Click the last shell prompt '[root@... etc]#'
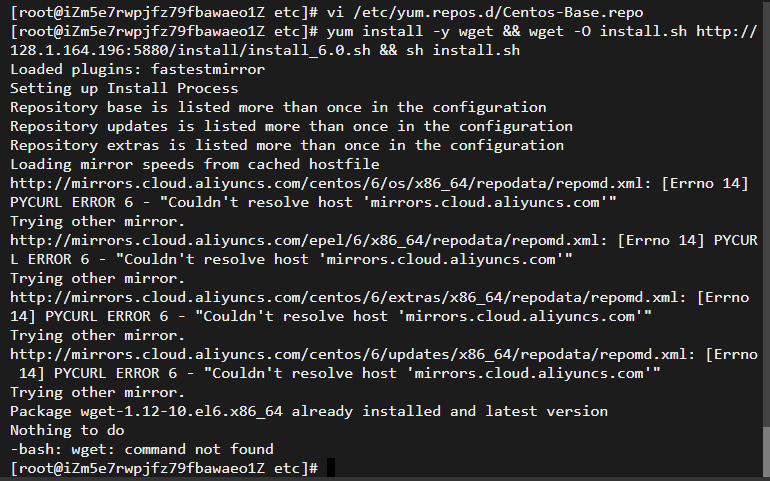 click(x=164, y=468)
